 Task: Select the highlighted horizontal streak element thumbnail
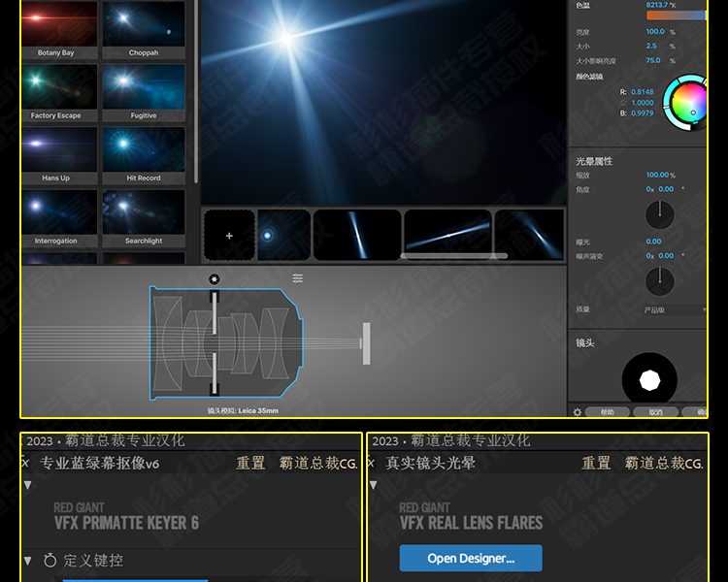point(448,234)
